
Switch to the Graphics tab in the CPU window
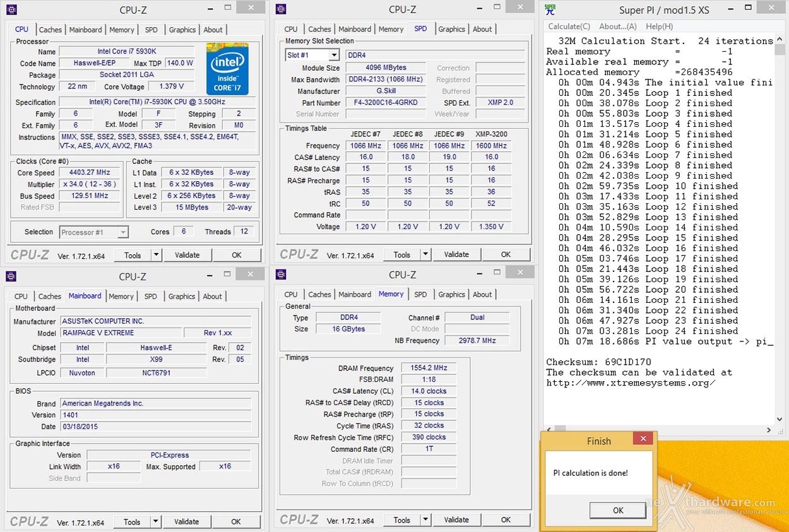182,30
